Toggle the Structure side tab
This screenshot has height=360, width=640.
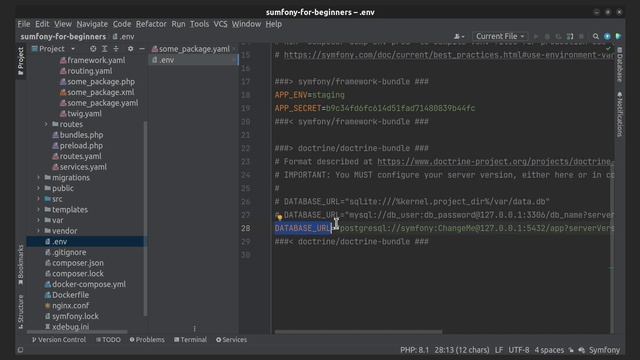tap(20, 312)
